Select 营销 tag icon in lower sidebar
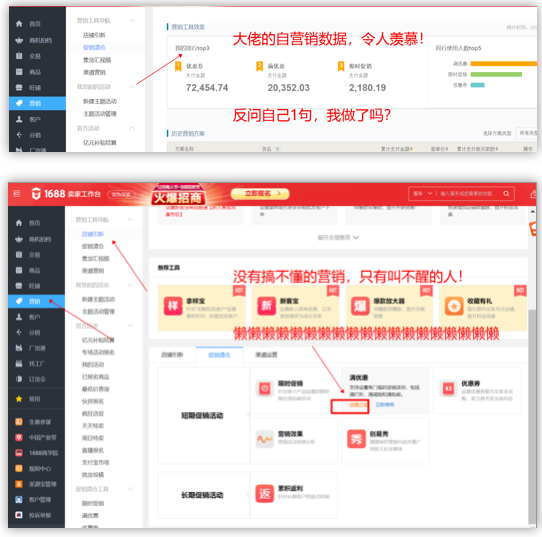 click(x=19, y=301)
